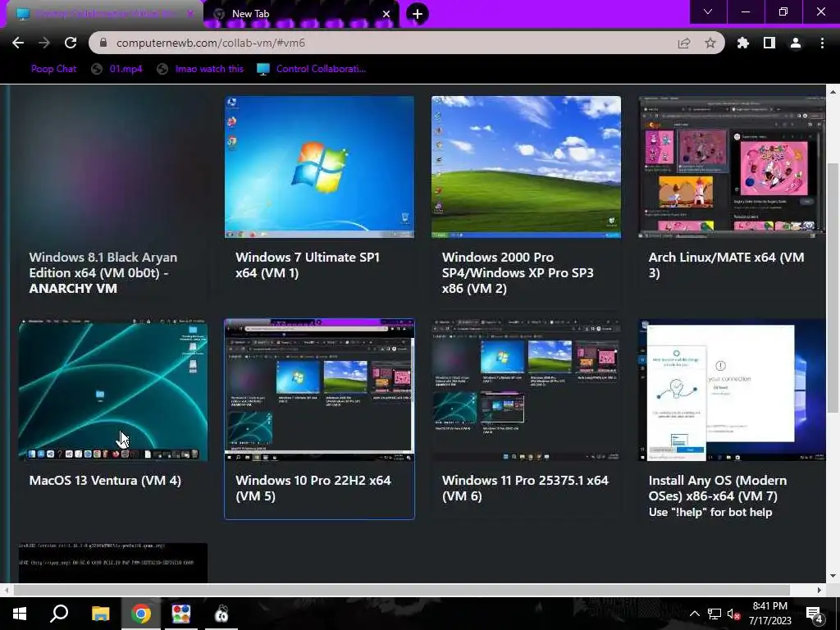The width and height of the screenshot is (840, 630).
Task: Open Windows taskbar search
Action: pyautogui.click(x=59, y=614)
